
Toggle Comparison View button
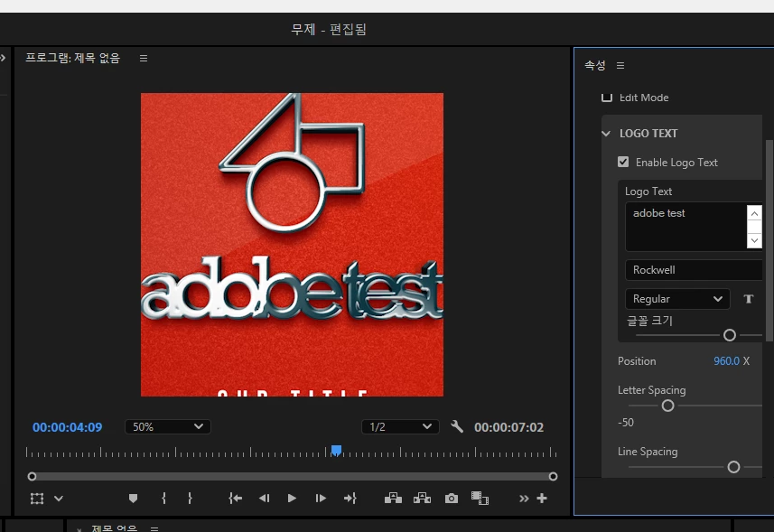pyautogui.click(x=480, y=499)
